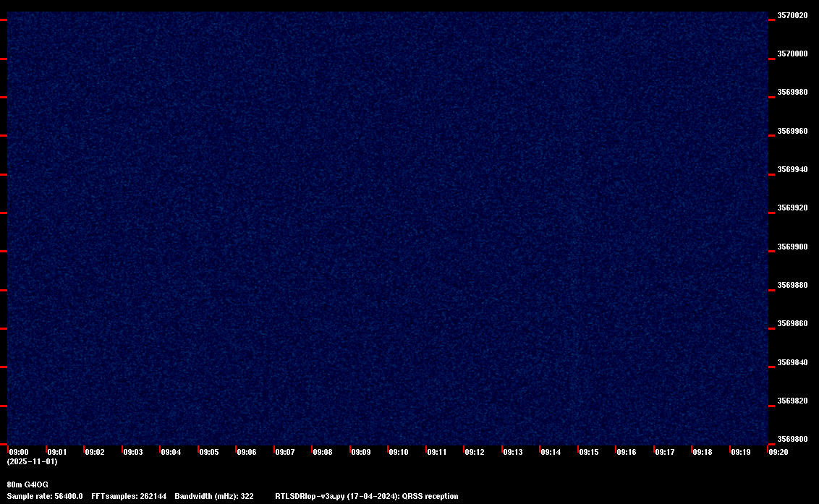Click the 09:14 time axis label

(x=551, y=452)
